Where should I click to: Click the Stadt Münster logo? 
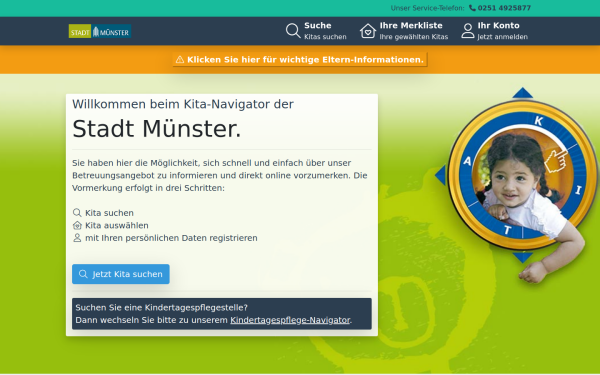[100, 31]
